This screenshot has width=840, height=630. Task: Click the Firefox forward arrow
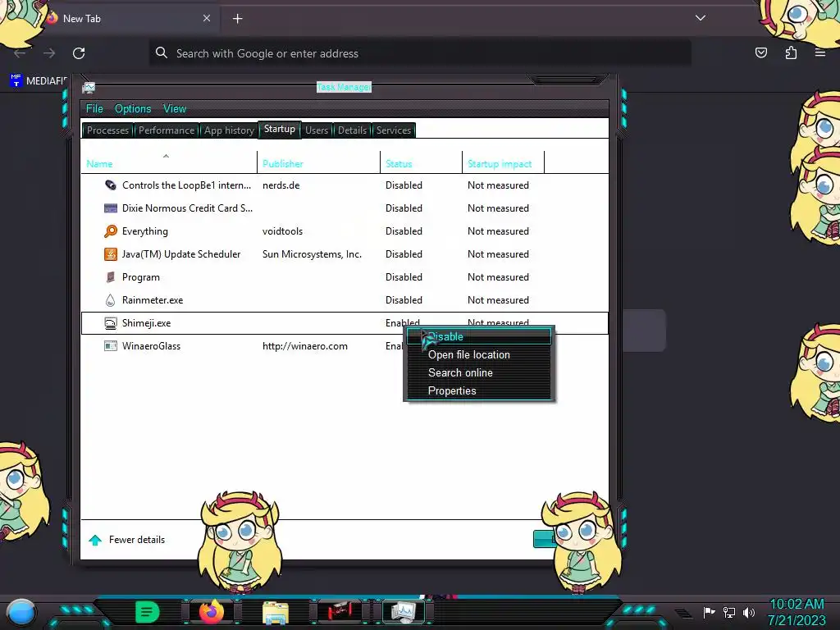coord(49,53)
